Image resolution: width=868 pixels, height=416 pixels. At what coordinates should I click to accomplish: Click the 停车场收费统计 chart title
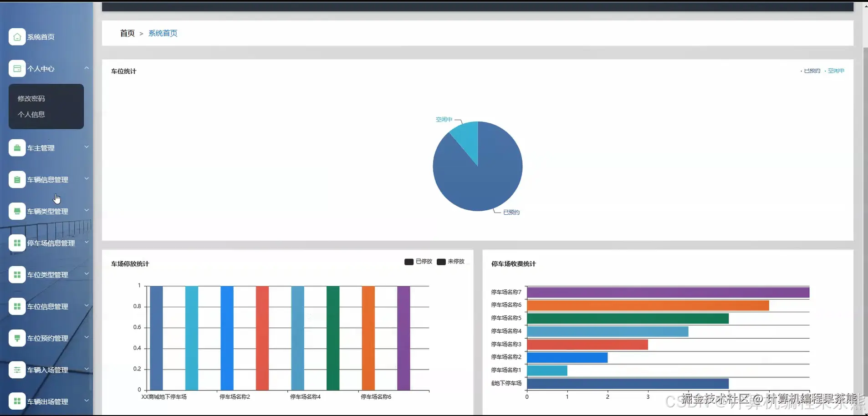[x=514, y=264]
